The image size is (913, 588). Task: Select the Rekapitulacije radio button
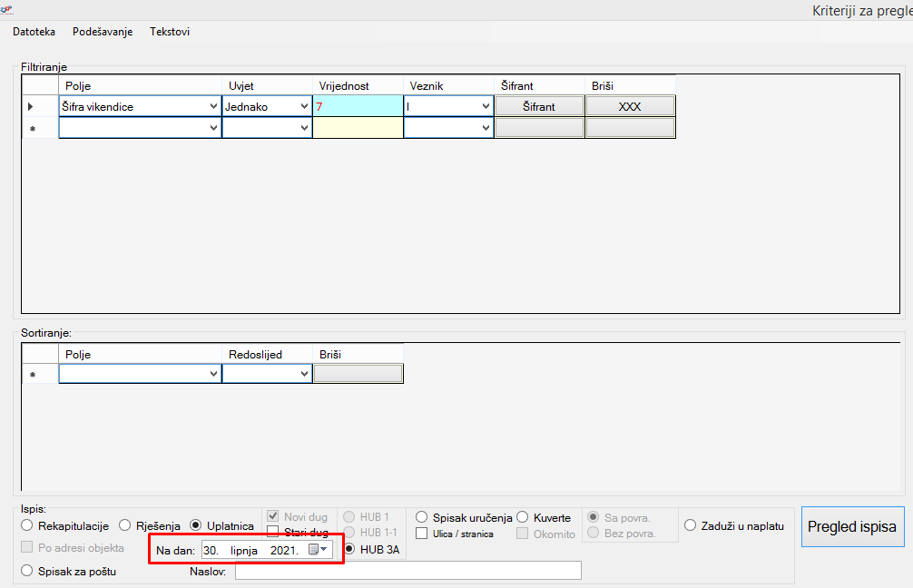27,525
